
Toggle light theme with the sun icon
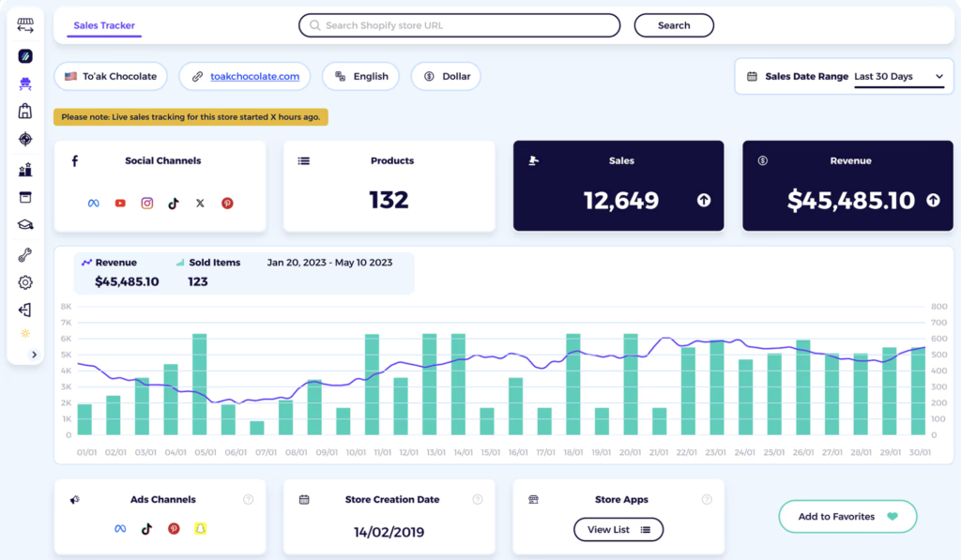pyautogui.click(x=25, y=333)
